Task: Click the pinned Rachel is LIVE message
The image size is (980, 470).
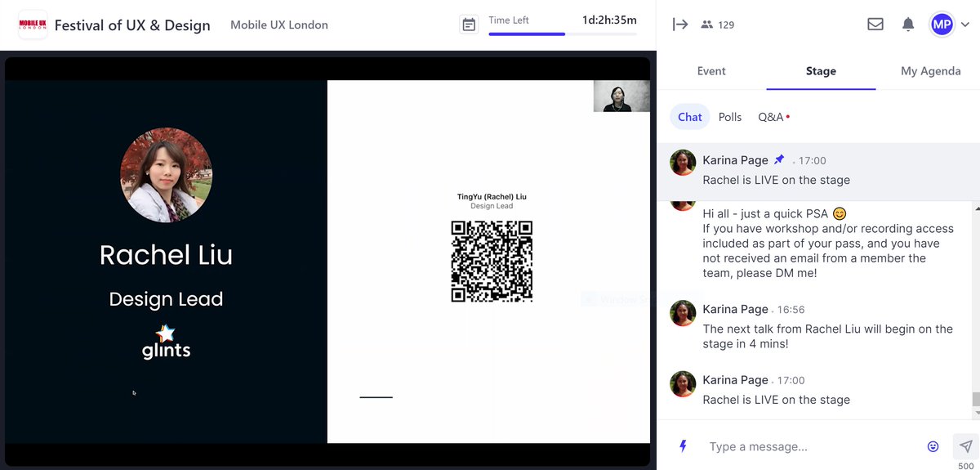Action: [x=776, y=180]
